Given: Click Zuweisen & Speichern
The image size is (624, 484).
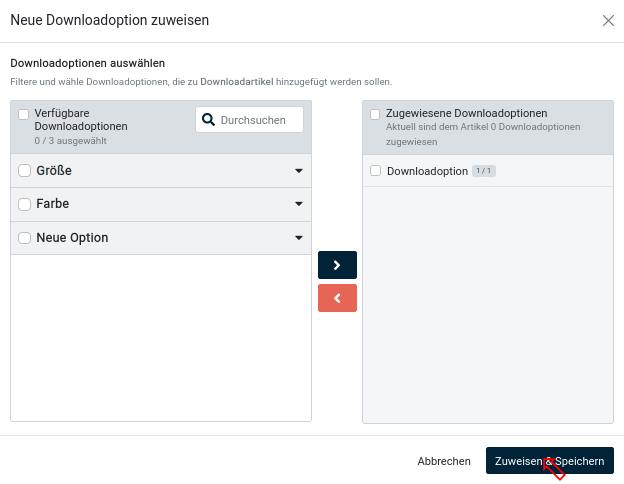Looking at the screenshot, I should (x=549, y=461).
